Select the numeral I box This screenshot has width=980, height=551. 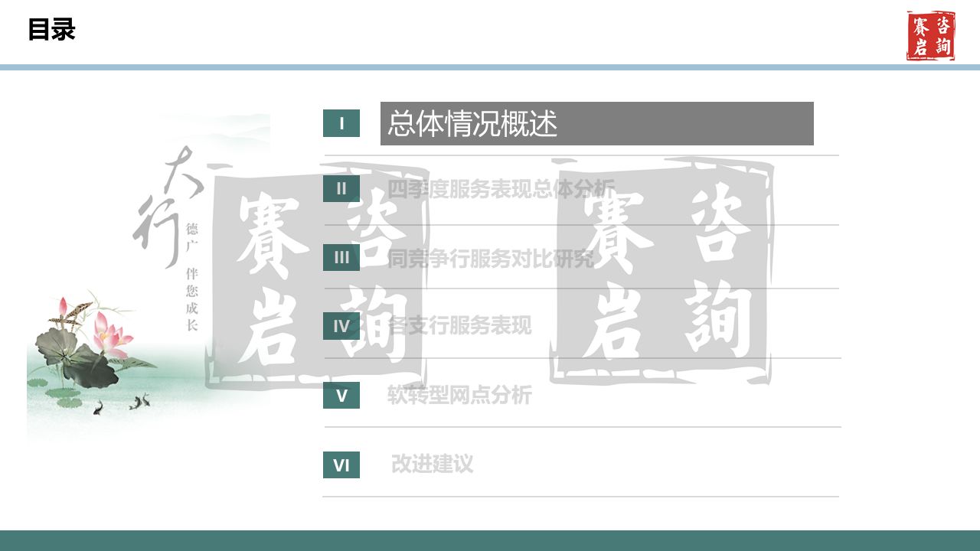coord(341,123)
